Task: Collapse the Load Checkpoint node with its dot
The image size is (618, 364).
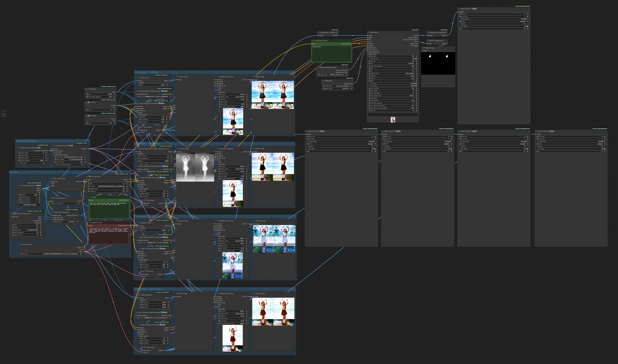Action: [20, 245]
